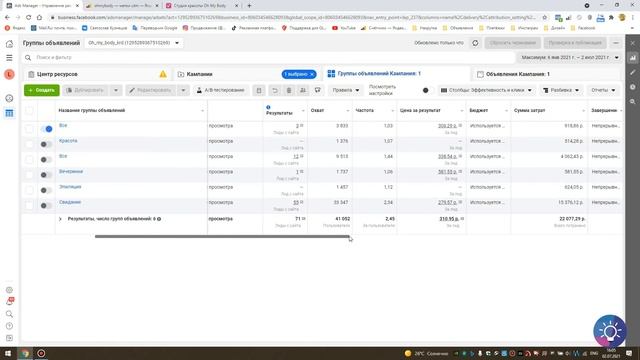Remove the 1 выбрано filter chip
The image size is (640, 360).
click(312, 74)
